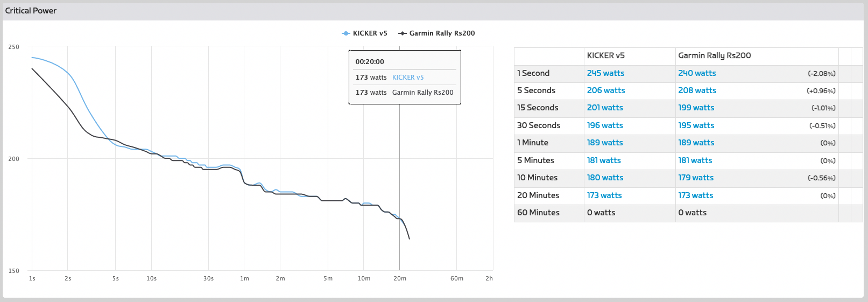Image resolution: width=868 pixels, height=302 pixels.
Task: Open the 179 watts 10 Minutes link
Action: point(696,178)
